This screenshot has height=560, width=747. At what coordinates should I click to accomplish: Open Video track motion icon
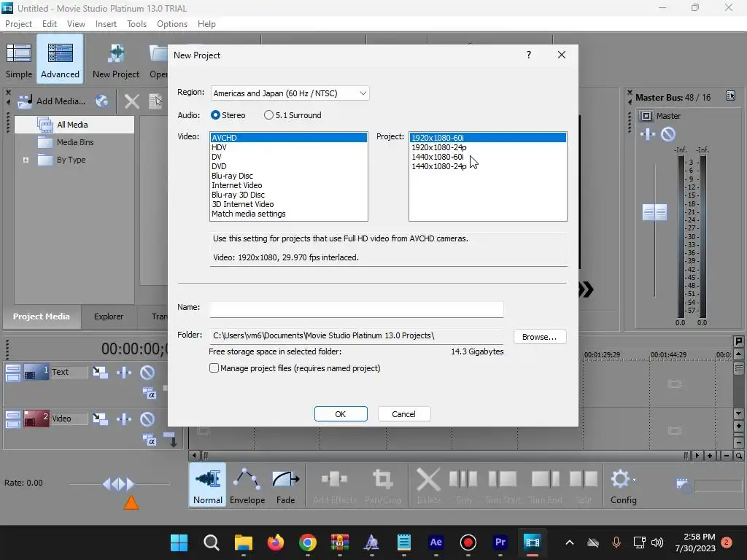click(x=100, y=419)
